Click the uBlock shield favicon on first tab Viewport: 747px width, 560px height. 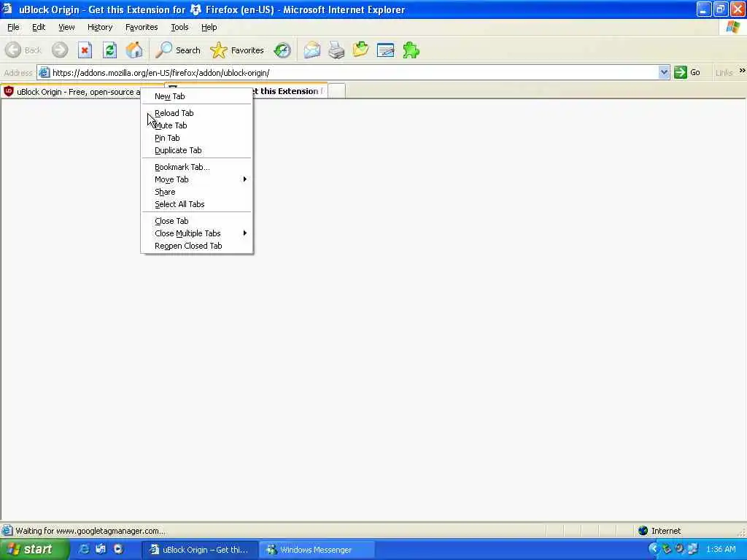[x=9, y=91]
